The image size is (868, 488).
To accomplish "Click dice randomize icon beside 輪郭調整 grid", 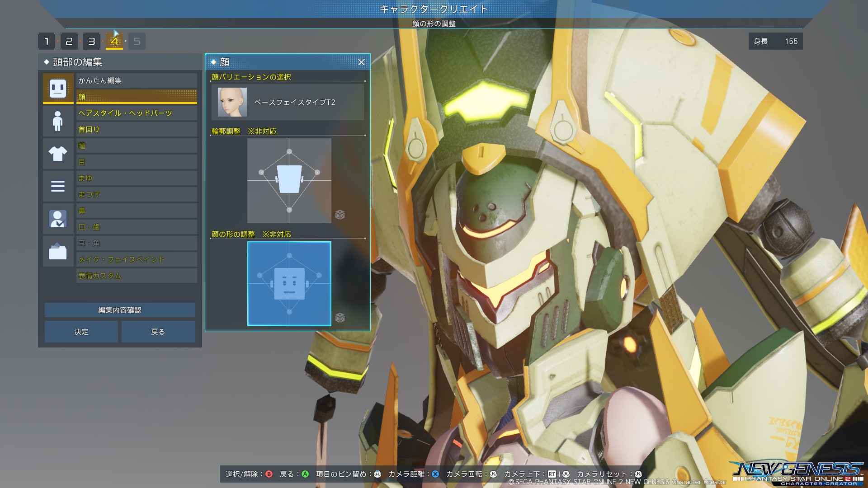I will (340, 215).
